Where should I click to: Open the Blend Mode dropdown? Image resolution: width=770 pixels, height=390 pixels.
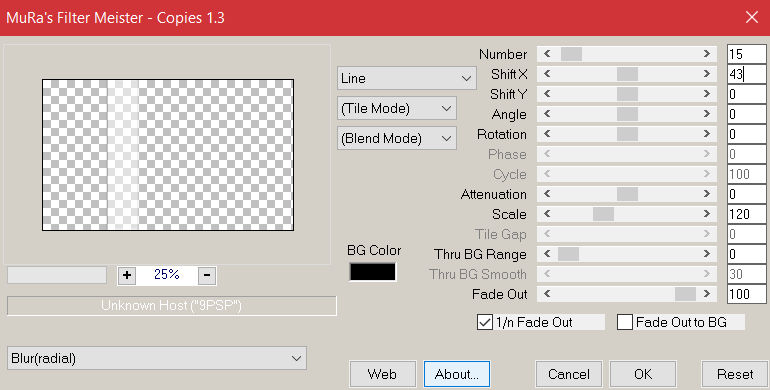(x=397, y=138)
